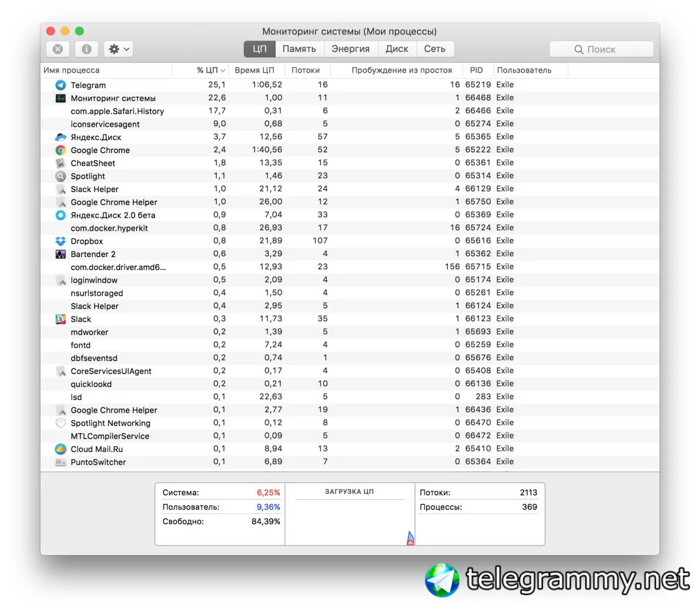Click the icon of Google Chrome Helper PID 65750

click(x=61, y=202)
